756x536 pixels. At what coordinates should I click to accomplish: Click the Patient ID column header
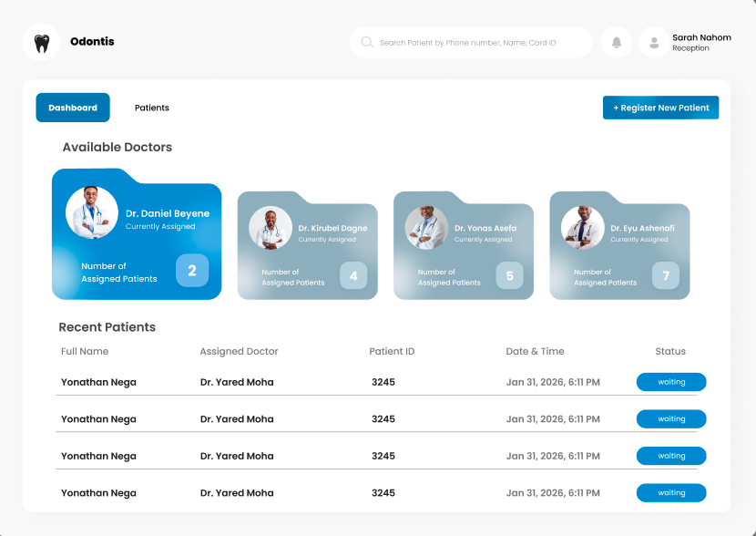[x=392, y=351]
